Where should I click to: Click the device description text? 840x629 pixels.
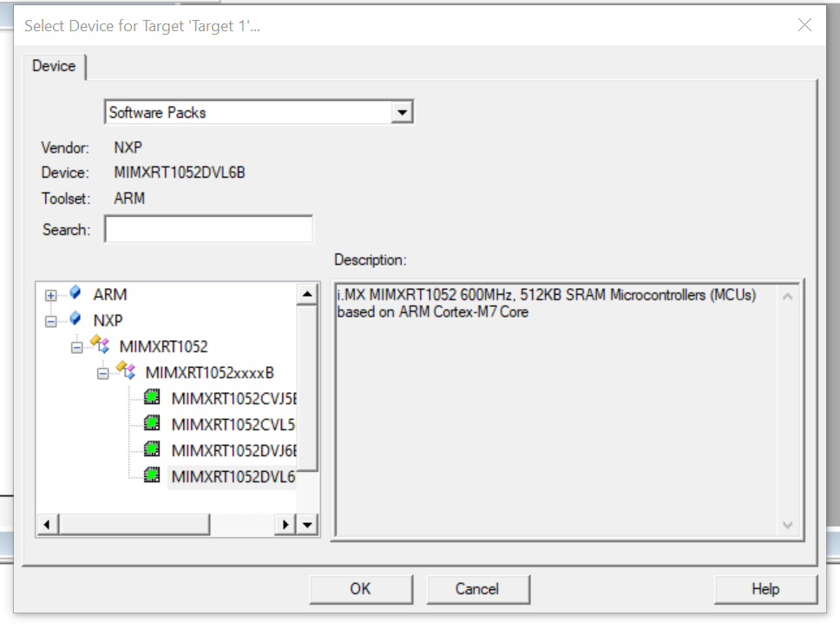pos(547,304)
